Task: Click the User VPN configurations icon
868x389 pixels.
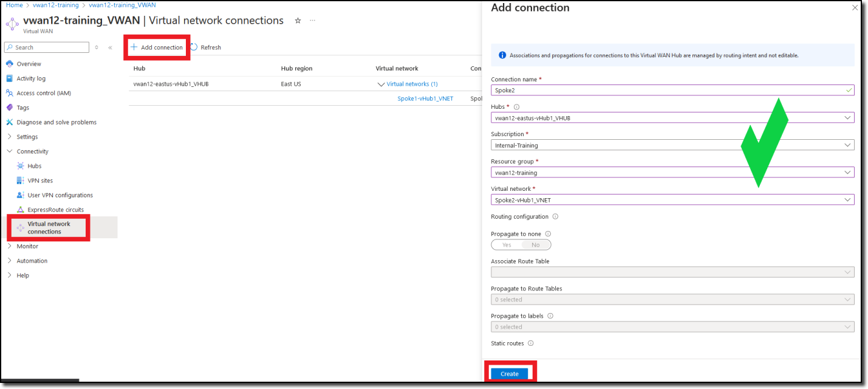Action: [21, 195]
